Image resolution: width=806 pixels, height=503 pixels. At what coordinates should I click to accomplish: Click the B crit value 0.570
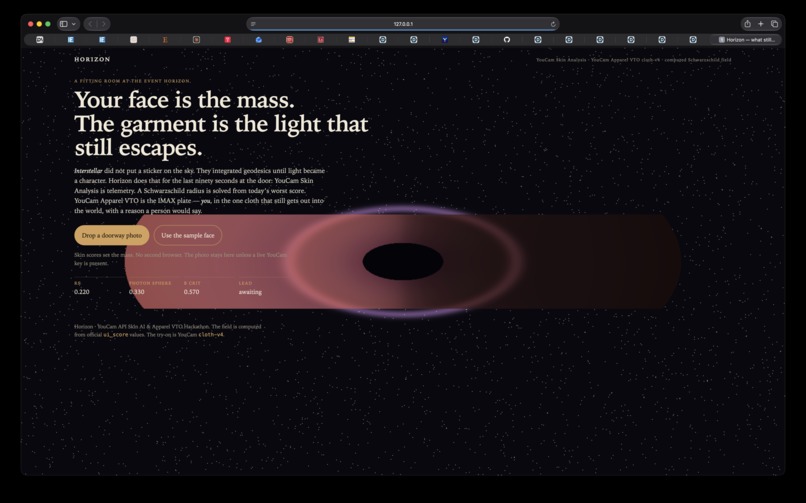[191, 292]
